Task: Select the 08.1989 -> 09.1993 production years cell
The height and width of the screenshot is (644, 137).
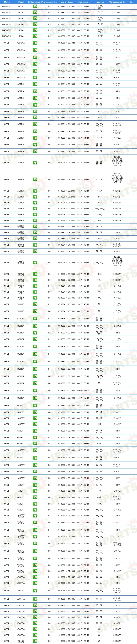Action: click(x=66, y=510)
